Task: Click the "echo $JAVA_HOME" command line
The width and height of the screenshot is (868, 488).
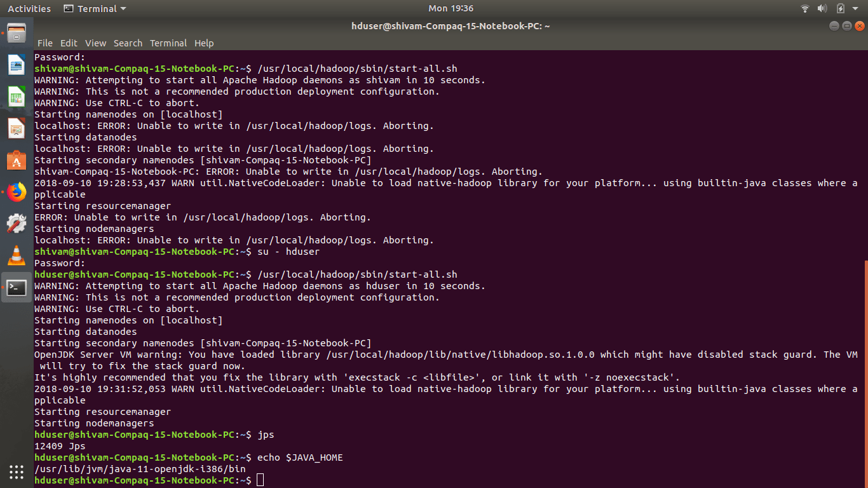Action: pyautogui.click(x=189, y=457)
